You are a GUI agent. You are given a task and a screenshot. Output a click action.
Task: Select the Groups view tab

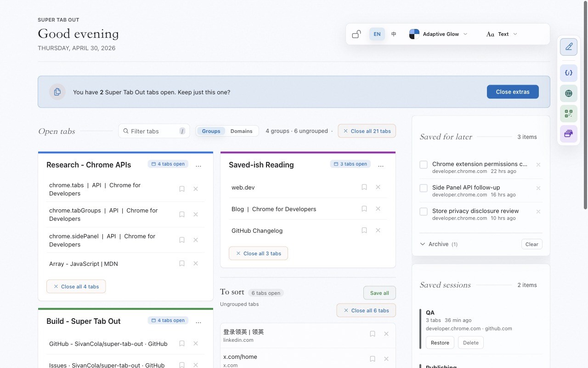(211, 131)
